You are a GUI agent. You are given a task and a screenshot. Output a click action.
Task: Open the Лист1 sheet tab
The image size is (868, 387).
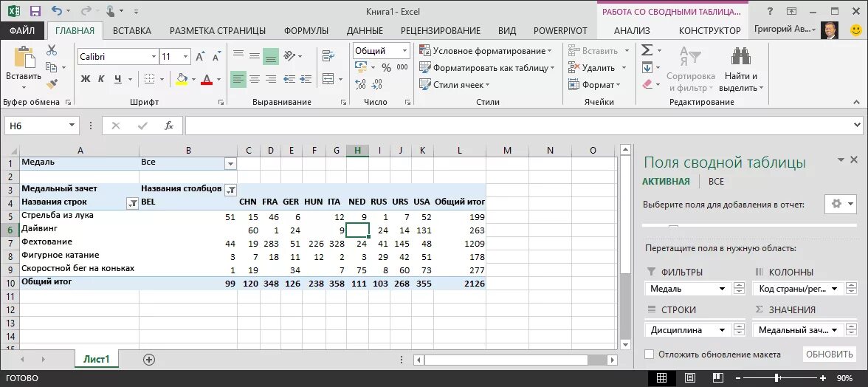tap(96, 360)
